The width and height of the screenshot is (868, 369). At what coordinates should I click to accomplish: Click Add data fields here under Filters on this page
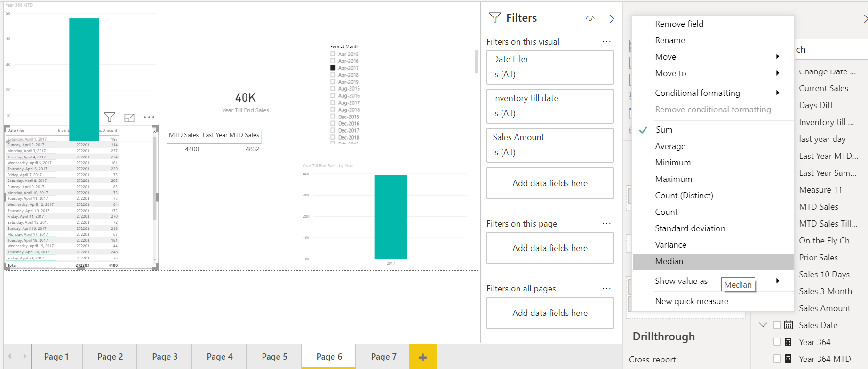(x=550, y=248)
